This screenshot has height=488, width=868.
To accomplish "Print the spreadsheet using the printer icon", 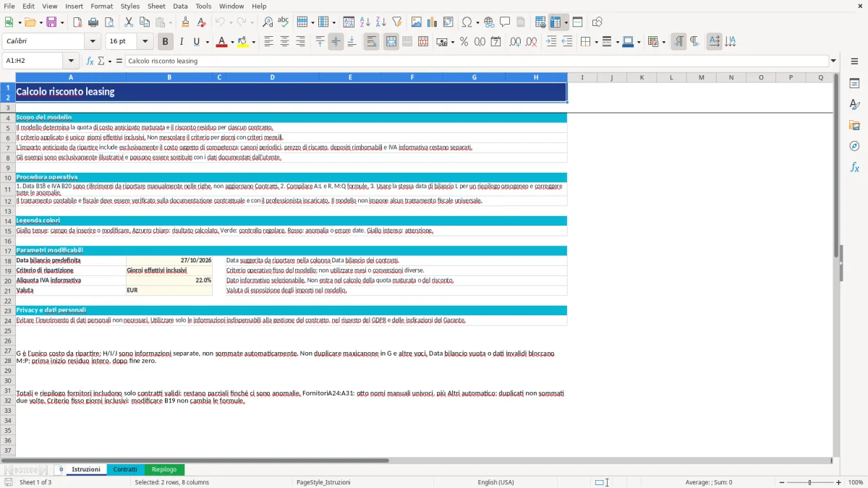I will [93, 22].
